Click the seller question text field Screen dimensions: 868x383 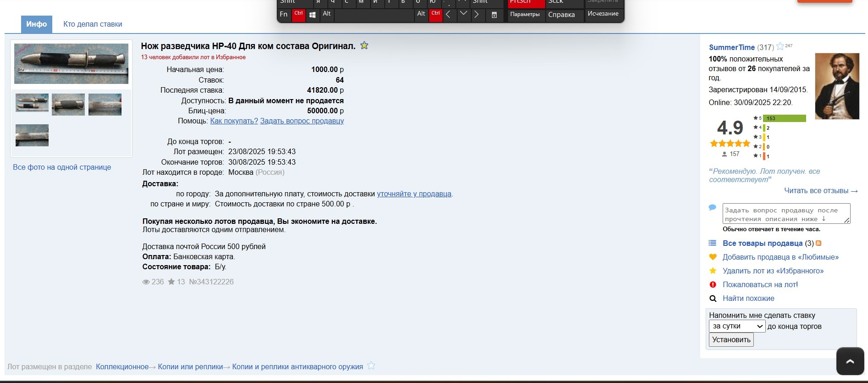(x=786, y=214)
